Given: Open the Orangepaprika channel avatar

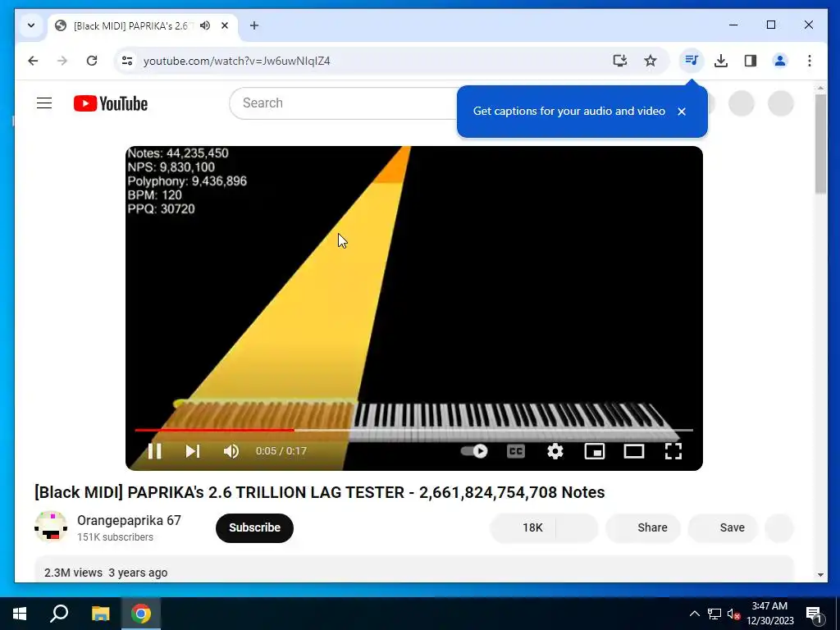Looking at the screenshot, I should (51, 527).
